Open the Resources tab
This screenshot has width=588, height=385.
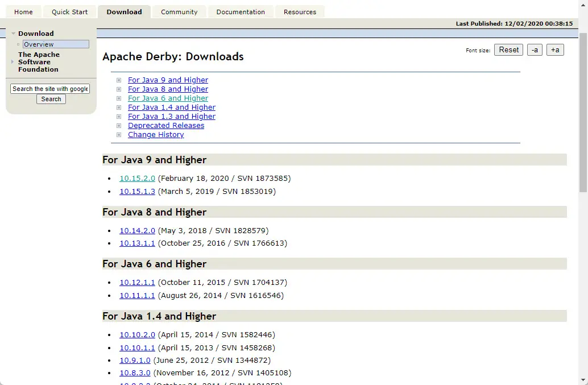[x=300, y=12]
